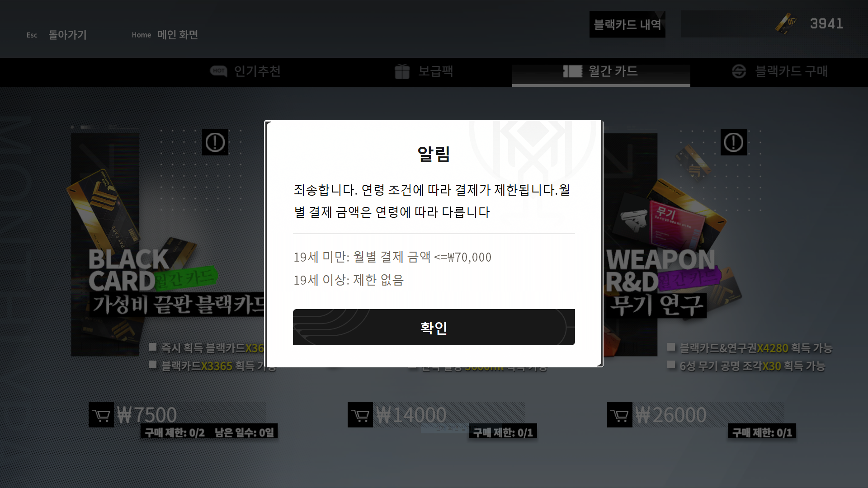Click 6성 무기 공명 조각X30 line
This screenshot has height=488, width=868.
[x=752, y=366]
